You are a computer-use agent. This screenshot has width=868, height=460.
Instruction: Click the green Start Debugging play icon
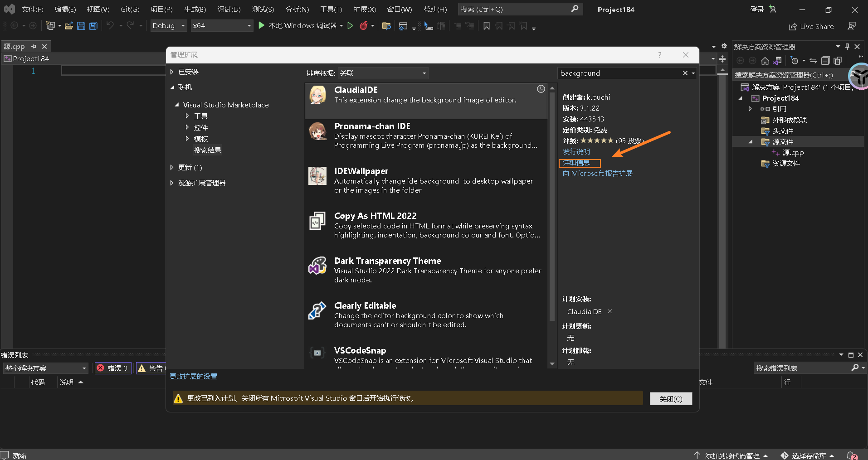pos(261,25)
